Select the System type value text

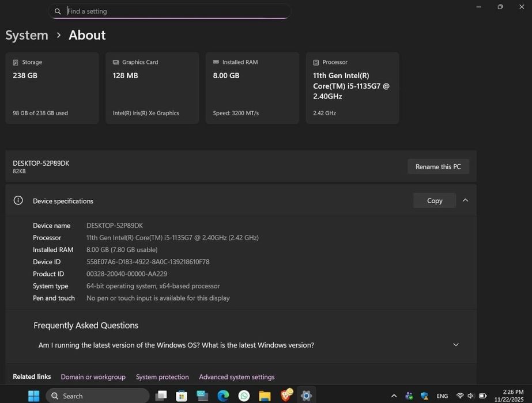coord(153,286)
